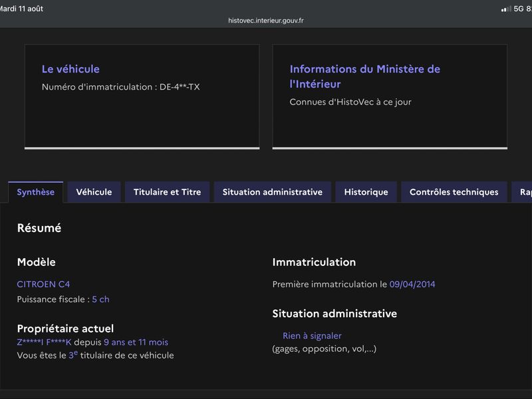Open the Titulaire et Titre tab
The image size is (532, 399).
coord(168,192)
